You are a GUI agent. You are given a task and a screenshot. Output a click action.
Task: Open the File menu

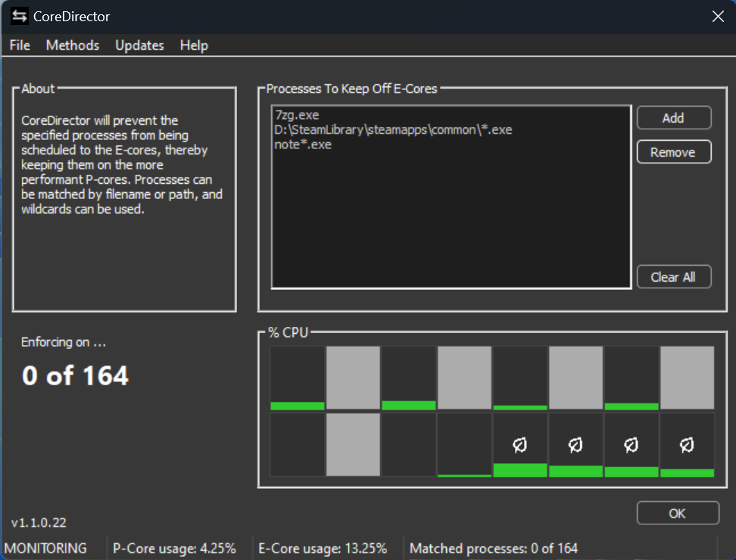[x=20, y=45]
